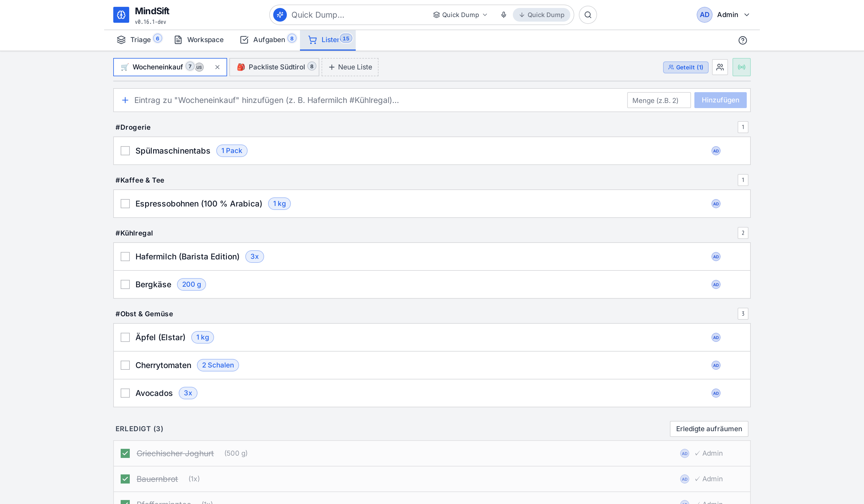Click the Erledigte aufräumen button
This screenshot has height=504, width=864.
709,429
